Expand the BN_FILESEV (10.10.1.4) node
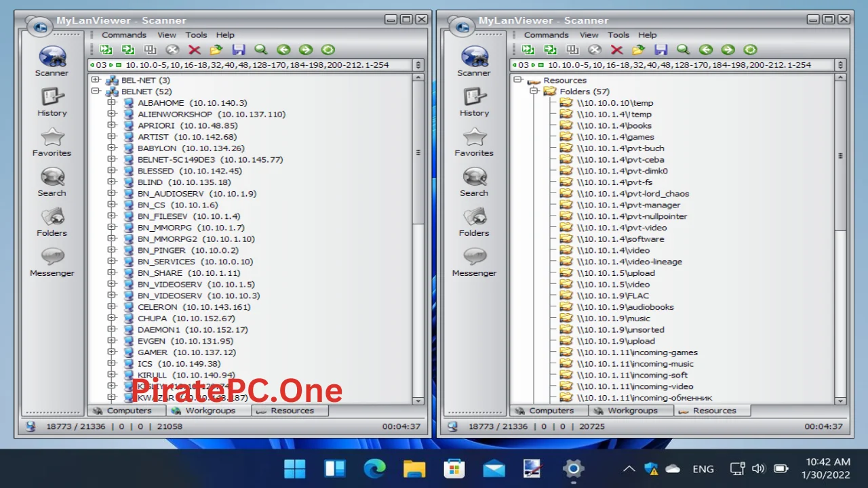This screenshot has width=868, height=488. coord(112,216)
